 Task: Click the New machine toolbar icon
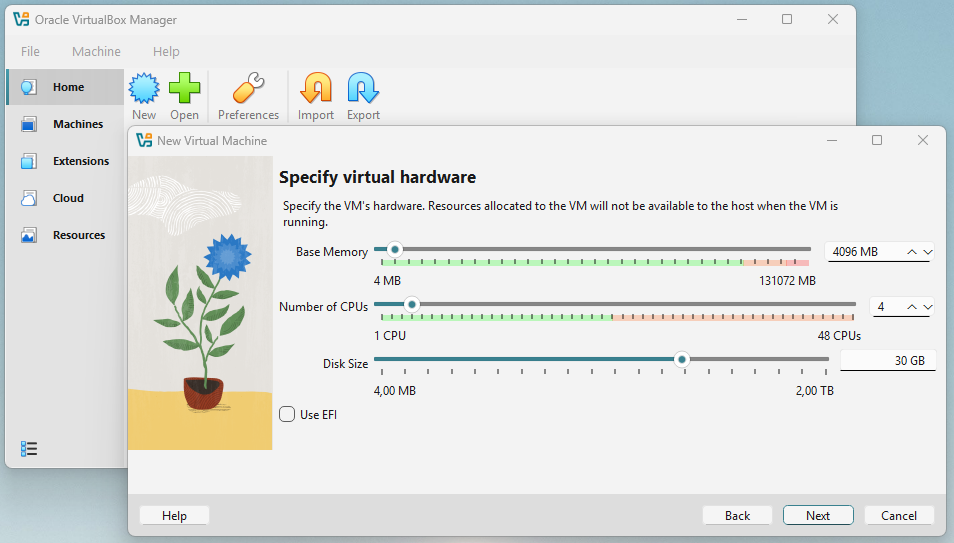point(144,88)
